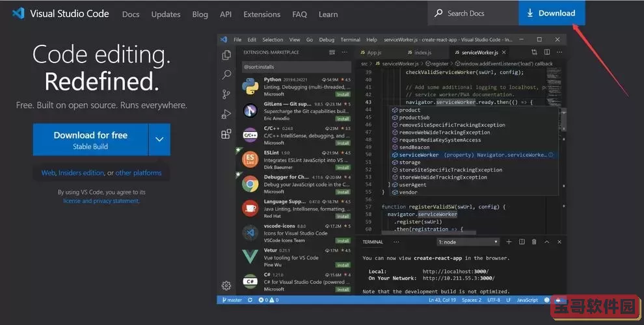Close the serviceWorker.js tab
The width and height of the screenshot is (644, 325).
[x=504, y=52]
